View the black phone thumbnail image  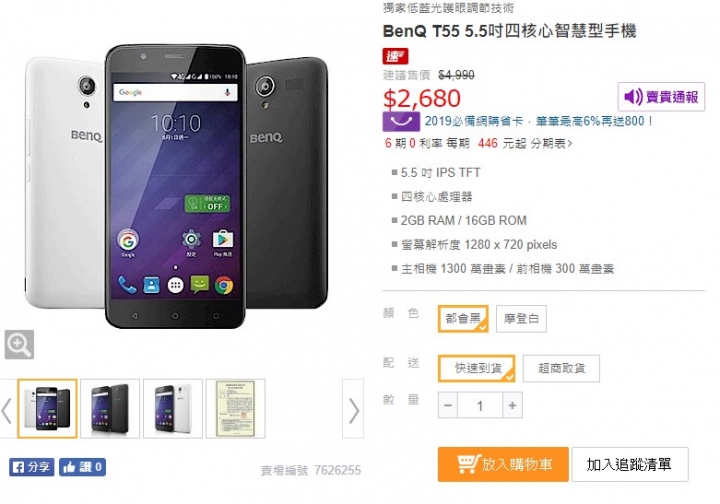click(110, 409)
